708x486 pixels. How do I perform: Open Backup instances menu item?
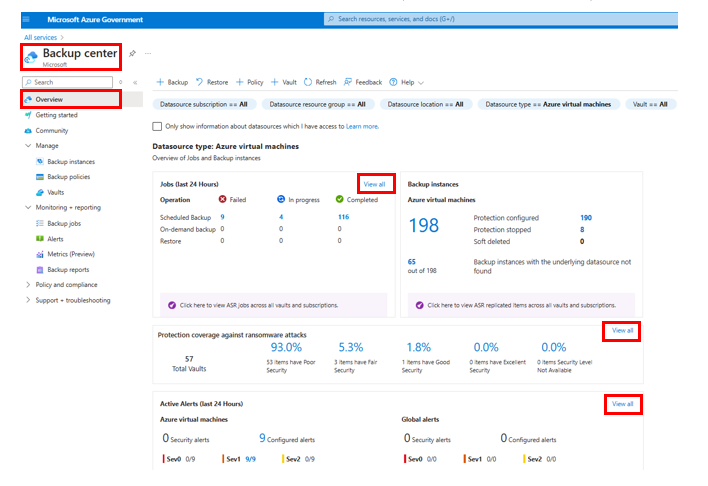71,161
